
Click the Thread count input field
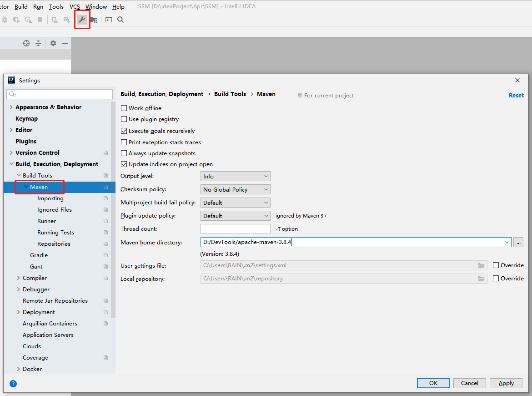point(236,229)
